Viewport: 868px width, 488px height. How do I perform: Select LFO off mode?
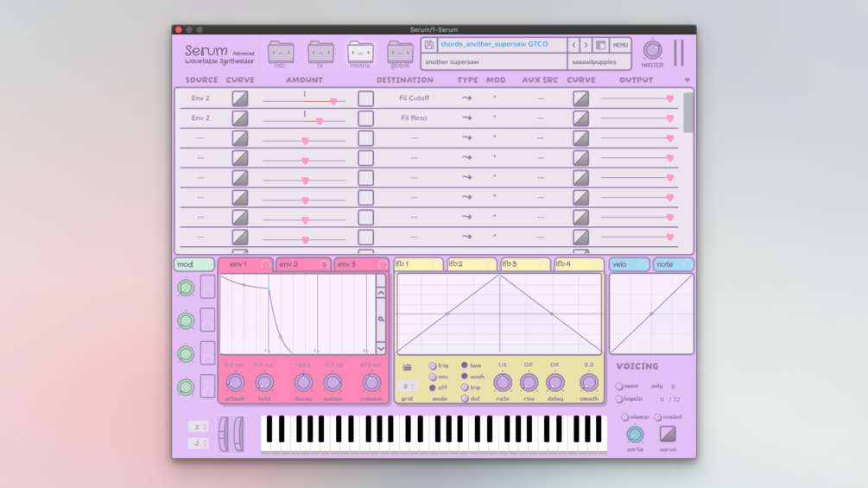[x=433, y=388]
